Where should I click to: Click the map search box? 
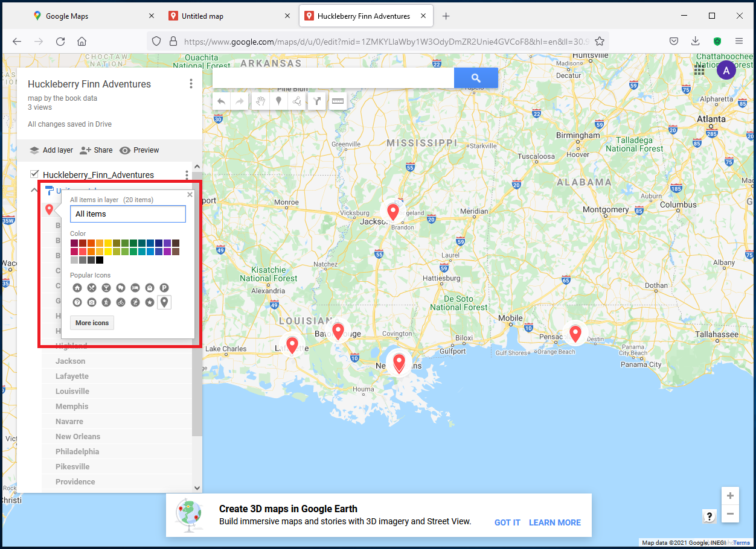pos(333,78)
